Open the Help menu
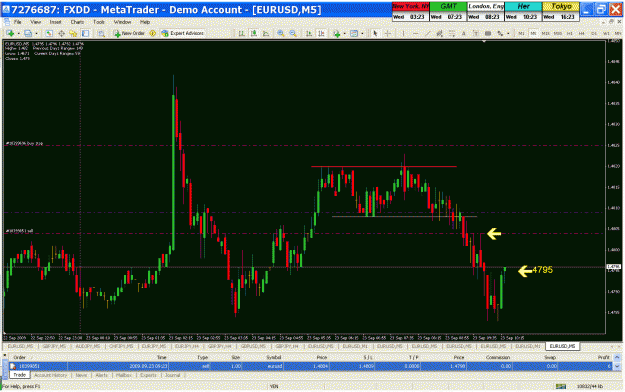 [145, 22]
